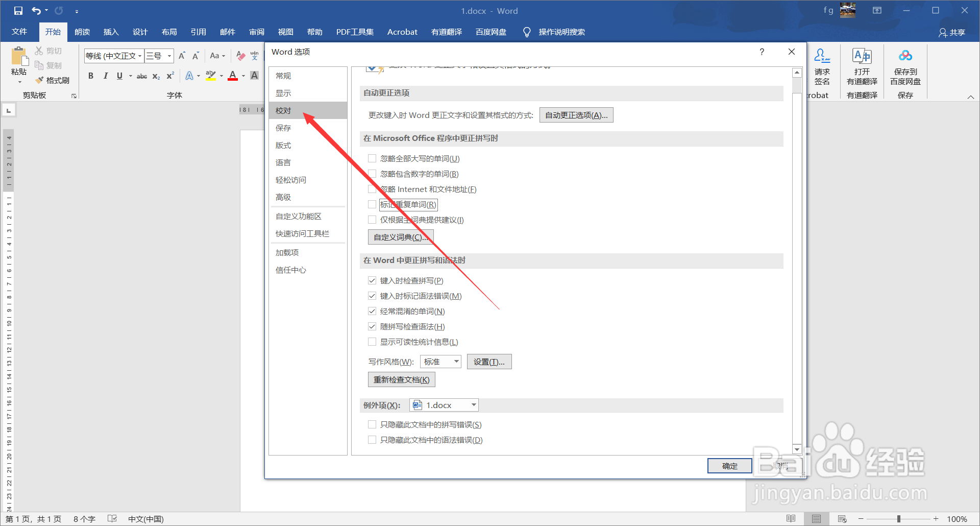980x526 pixels.
Task: Collapse the ribbon with the chevron
Action: [x=970, y=97]
